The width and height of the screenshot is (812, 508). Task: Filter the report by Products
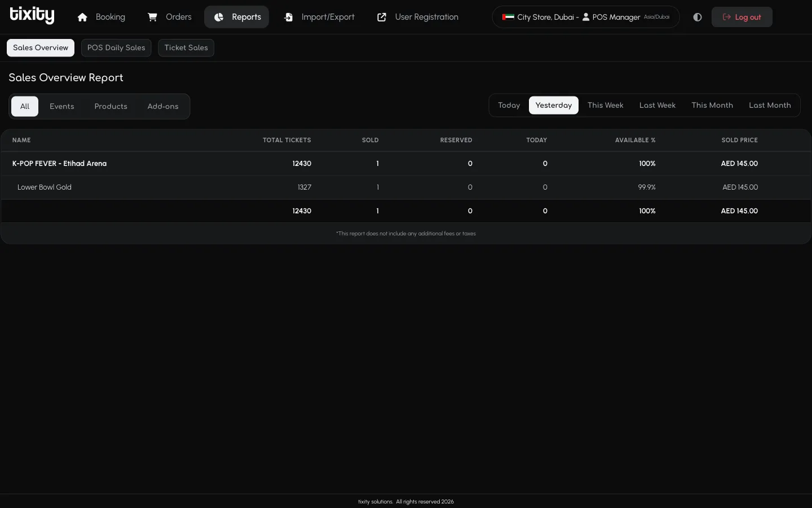click(x=111, y=106)
